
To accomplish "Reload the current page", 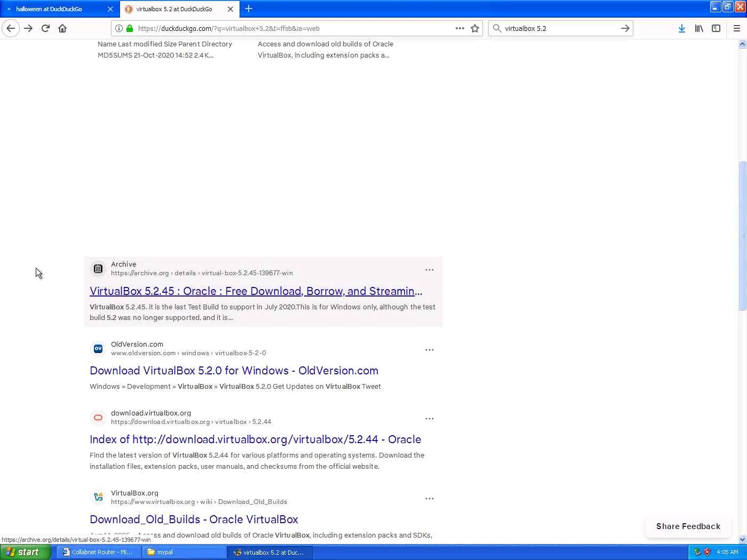I will tap(45, 28).
